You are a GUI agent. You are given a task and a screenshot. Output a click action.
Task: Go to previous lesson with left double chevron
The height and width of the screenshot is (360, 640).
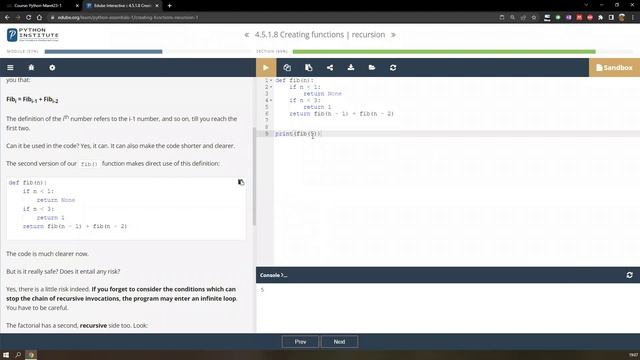point(247,35)
